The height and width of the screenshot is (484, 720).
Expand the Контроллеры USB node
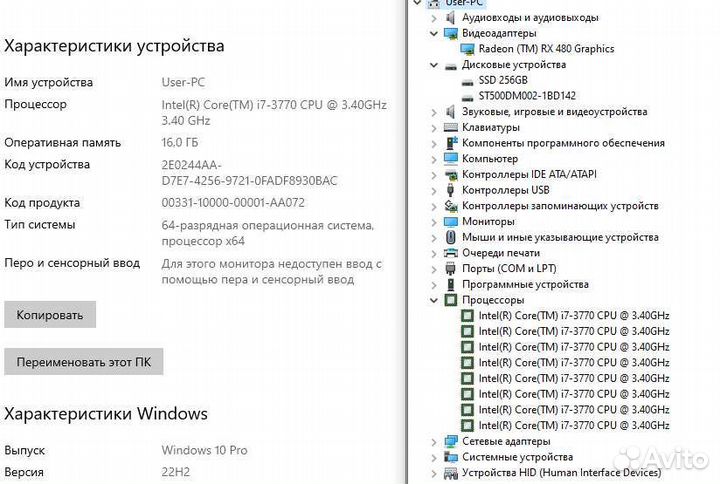click(x=434, y=190)
